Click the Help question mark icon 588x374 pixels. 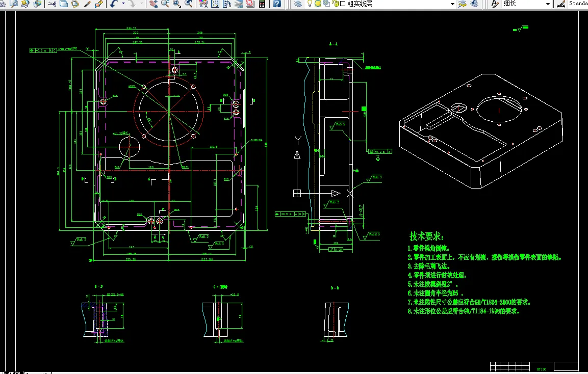pos(277,4)
